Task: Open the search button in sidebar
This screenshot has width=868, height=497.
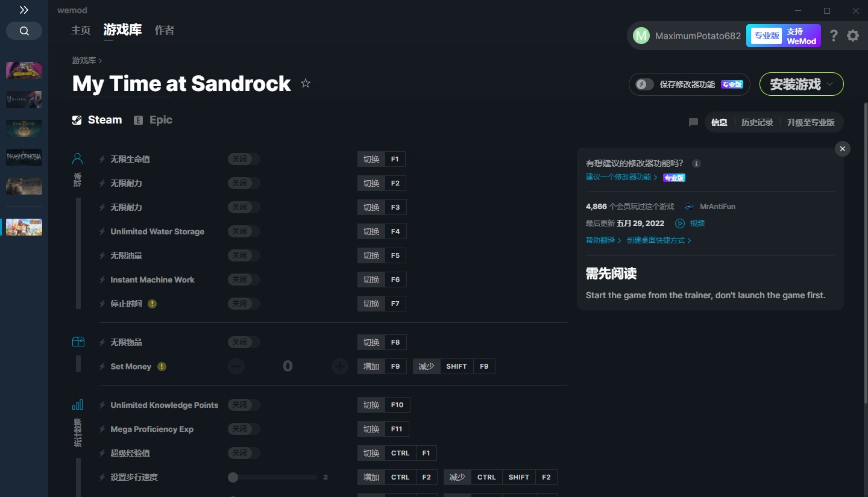Action: [24, 31]
